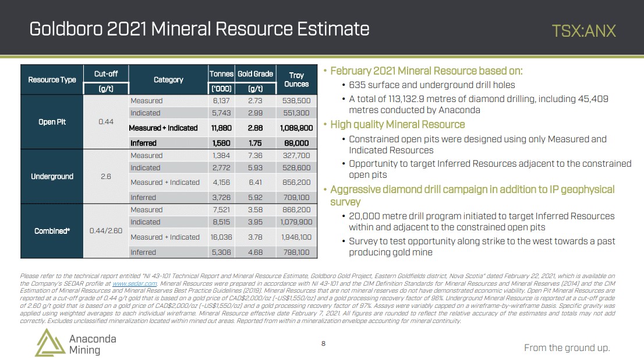
Task: Select the 11,880 tonnes value
Action: 221,128
